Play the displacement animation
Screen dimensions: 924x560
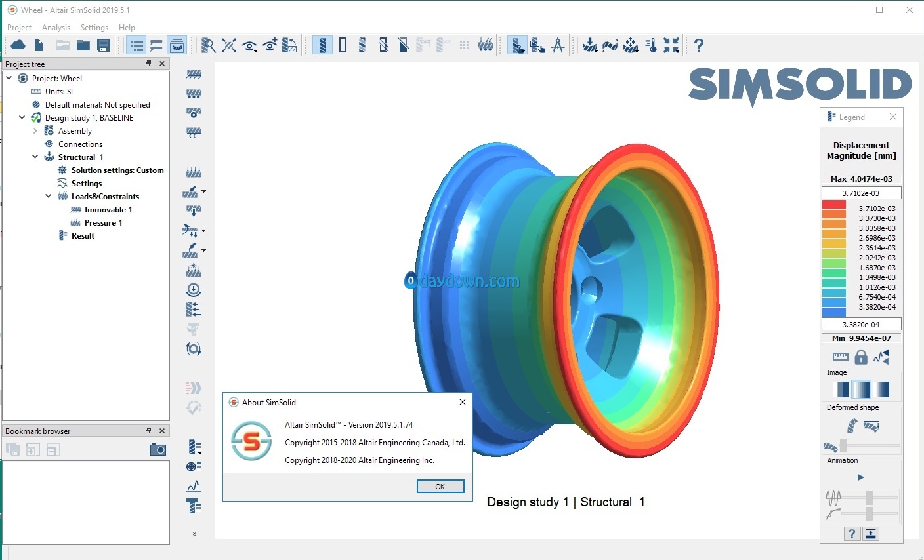tap(860, 477)
